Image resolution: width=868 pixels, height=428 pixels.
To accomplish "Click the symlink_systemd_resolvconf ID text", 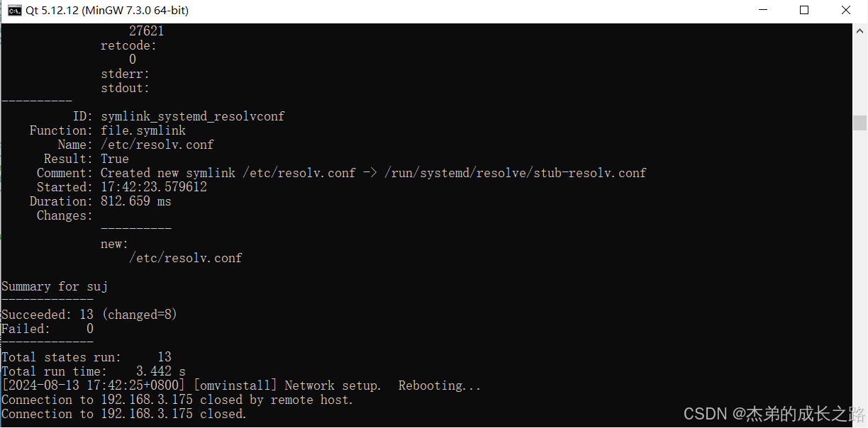I will 193,116.
